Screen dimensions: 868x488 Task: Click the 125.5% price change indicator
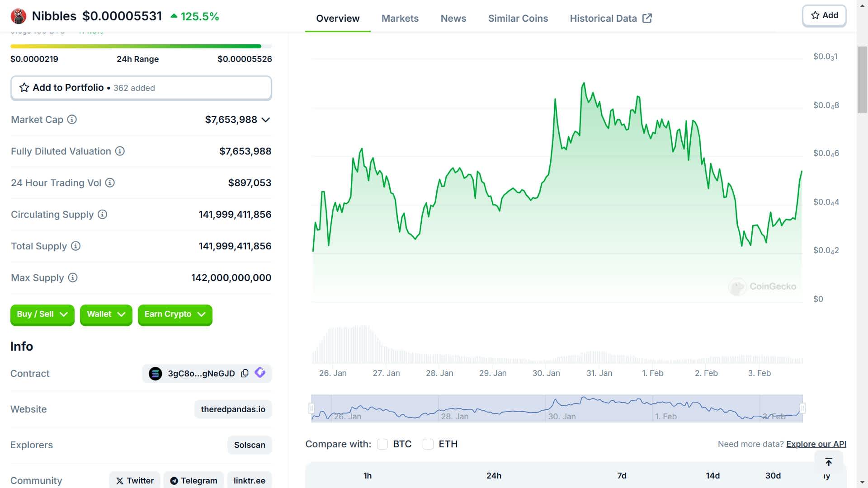click(195, 17)
